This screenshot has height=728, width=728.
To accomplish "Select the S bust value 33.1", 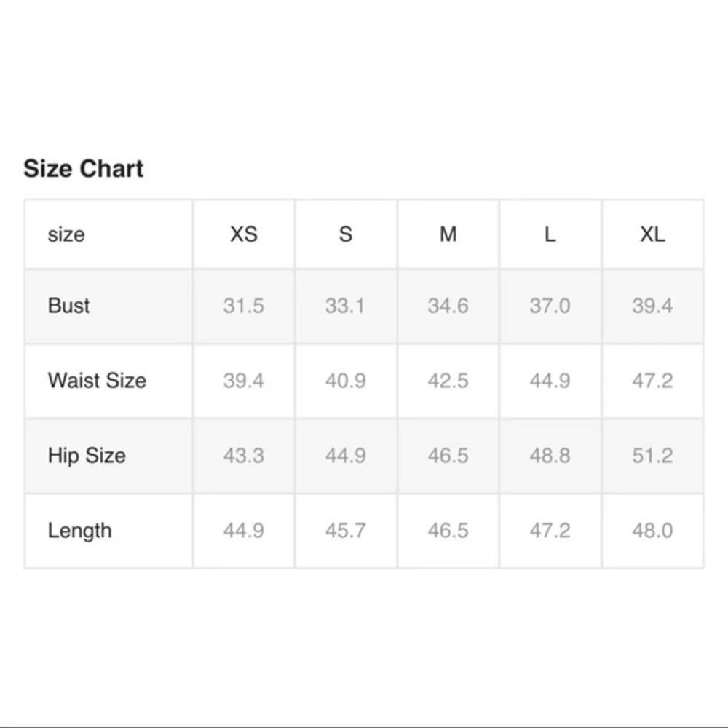I will click(x=346, y=306).
